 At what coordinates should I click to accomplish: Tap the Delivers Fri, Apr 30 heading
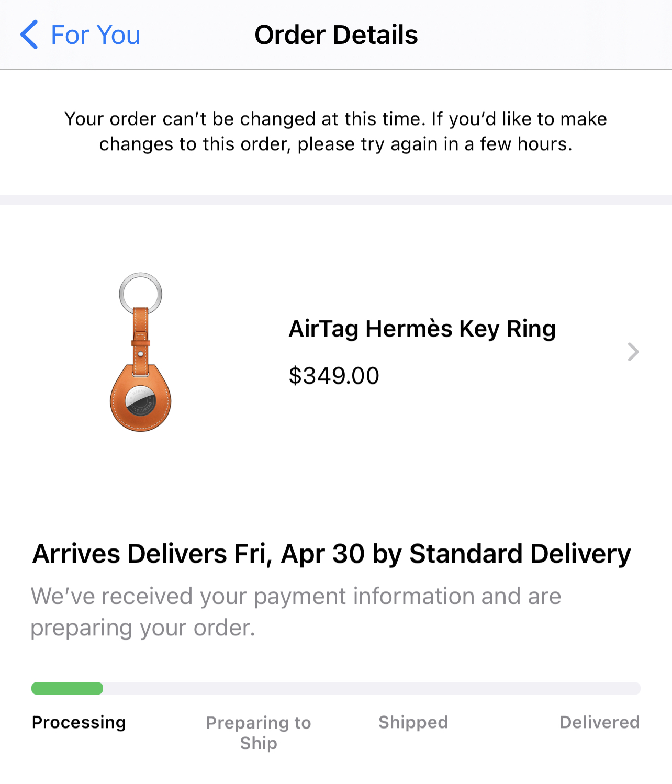coord(331,554)
